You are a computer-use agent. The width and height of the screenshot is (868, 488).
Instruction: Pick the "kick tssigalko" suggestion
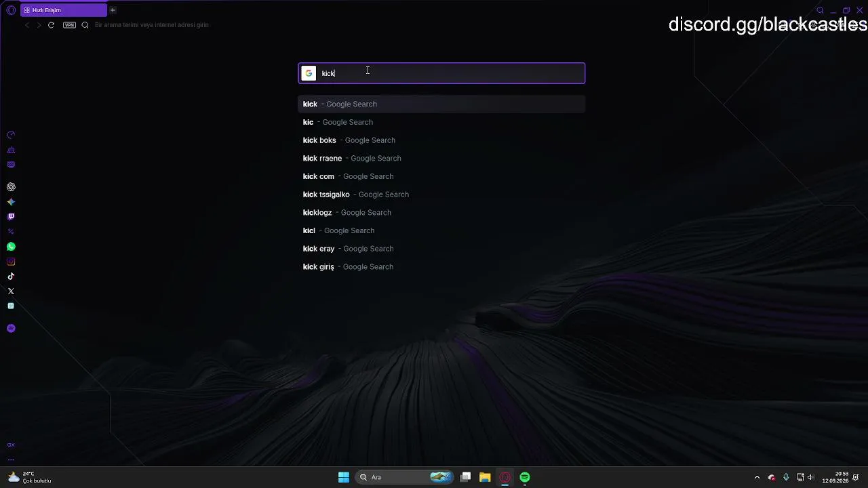coord(441,195)
